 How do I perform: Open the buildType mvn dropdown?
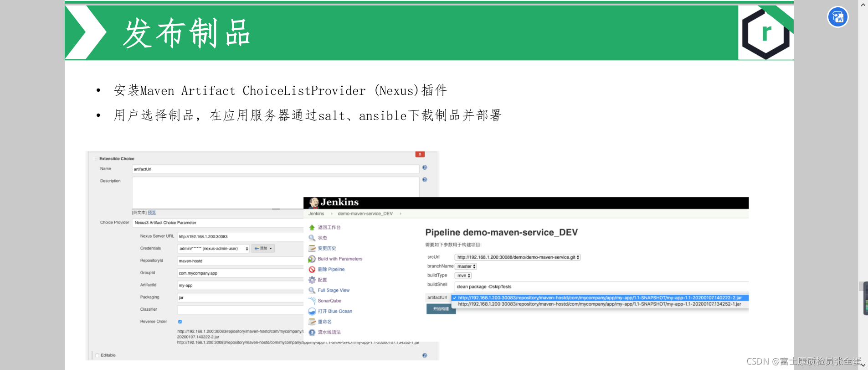point(463,276)
